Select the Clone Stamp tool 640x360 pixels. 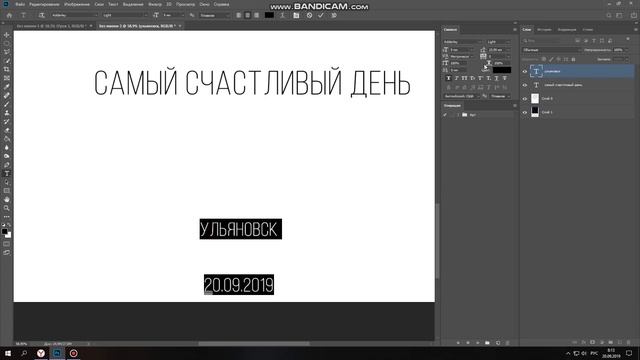click(7, 113)
